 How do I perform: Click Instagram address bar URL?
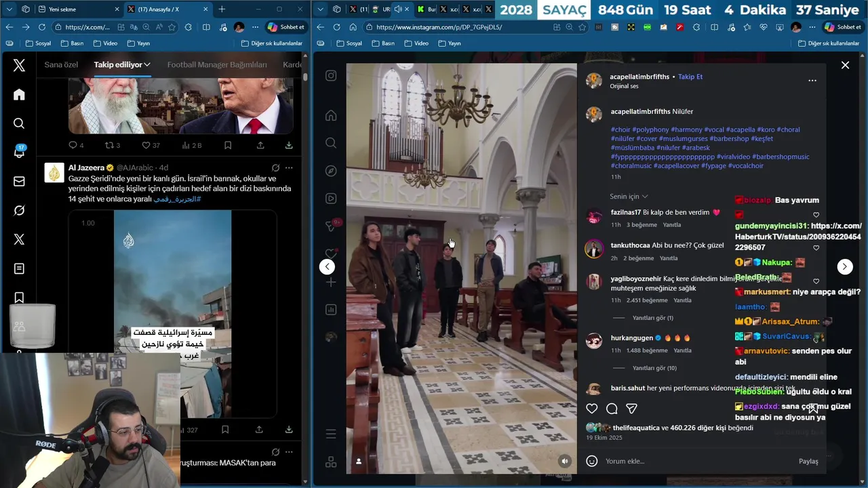pos(439,27)
